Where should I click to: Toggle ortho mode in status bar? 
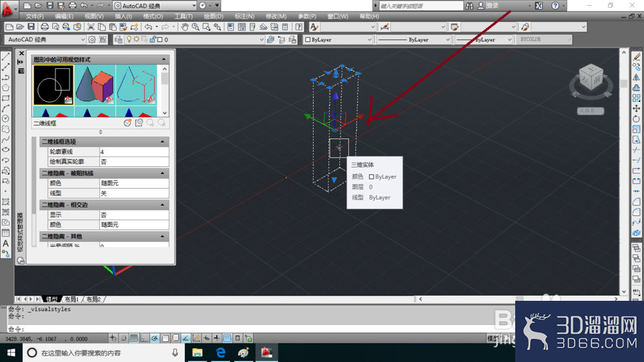point(144,338)
